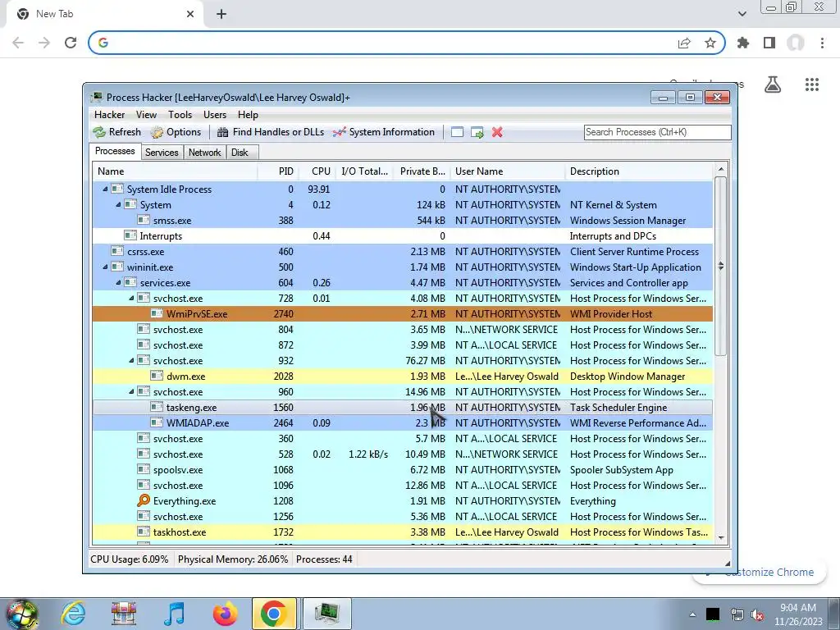Sort by the CPU column header
The width and height of the screenshot is (840, 630).
coord(317,171)
